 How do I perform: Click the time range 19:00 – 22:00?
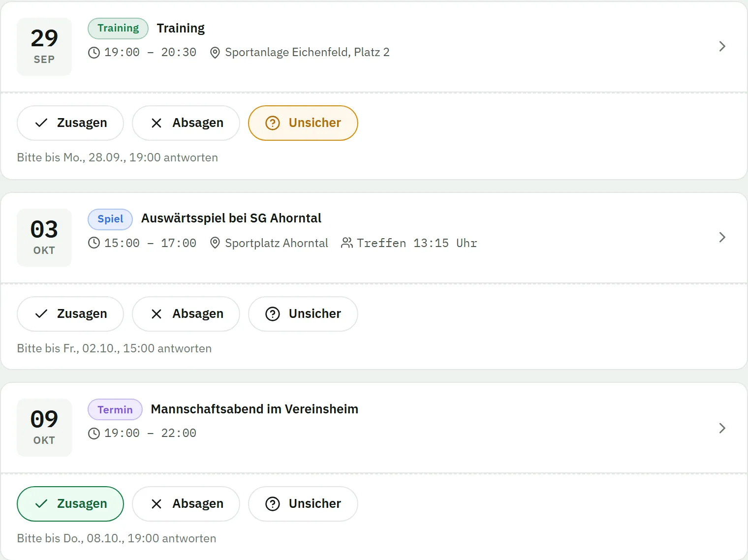(x=150, y=434)
